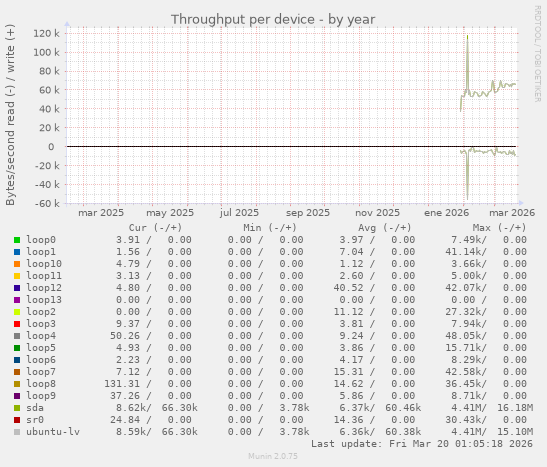Select the loop1 legend label

[41, 251]
